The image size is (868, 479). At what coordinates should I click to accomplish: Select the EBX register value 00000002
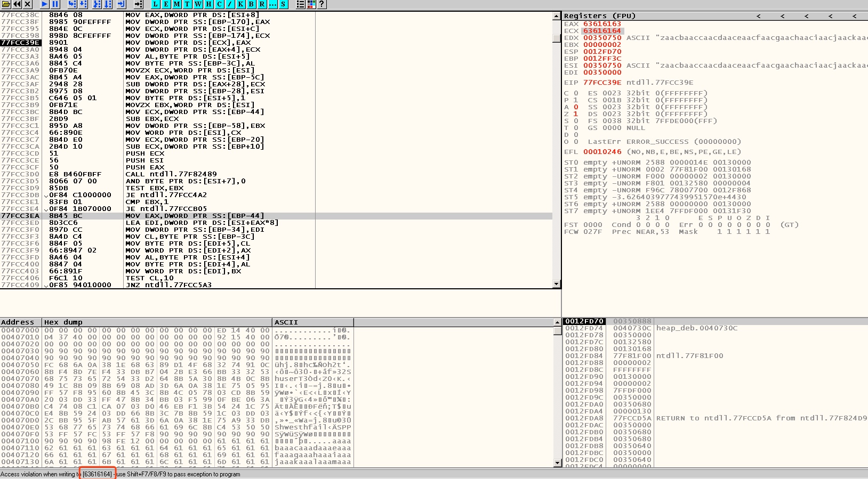602,45
